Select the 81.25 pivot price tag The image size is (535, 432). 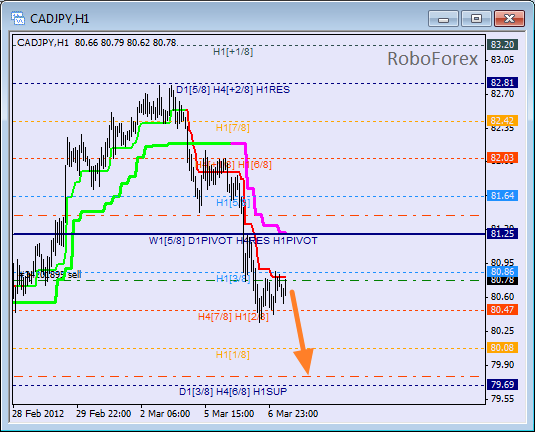pyautogui.click(x=502, y=234)
